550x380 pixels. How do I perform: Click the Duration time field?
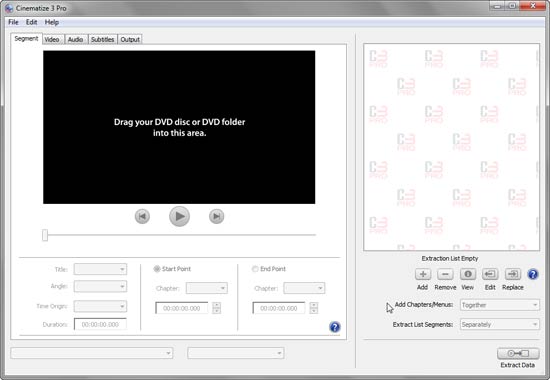coord(100,324)
